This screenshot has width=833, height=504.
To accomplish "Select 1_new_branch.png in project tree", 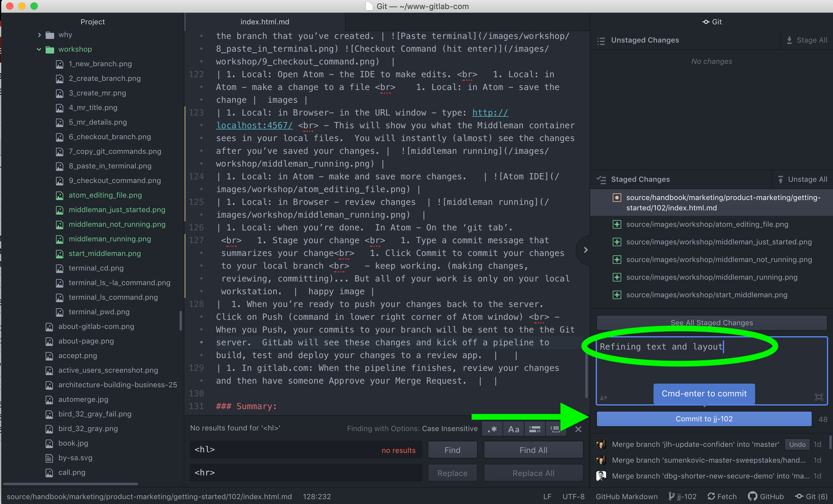I will pyautogui.click(x=100, y=64).
